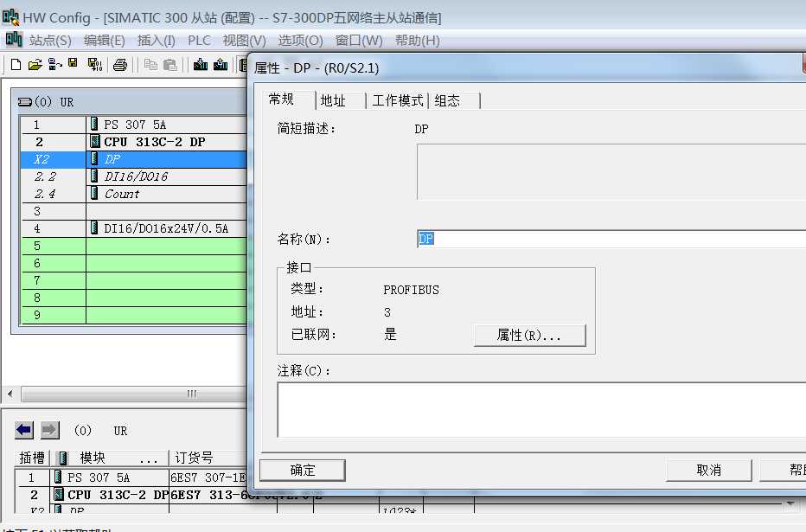Click the 模块 column header
This screenshot has width=806, height=532.
tap(109, 458)
